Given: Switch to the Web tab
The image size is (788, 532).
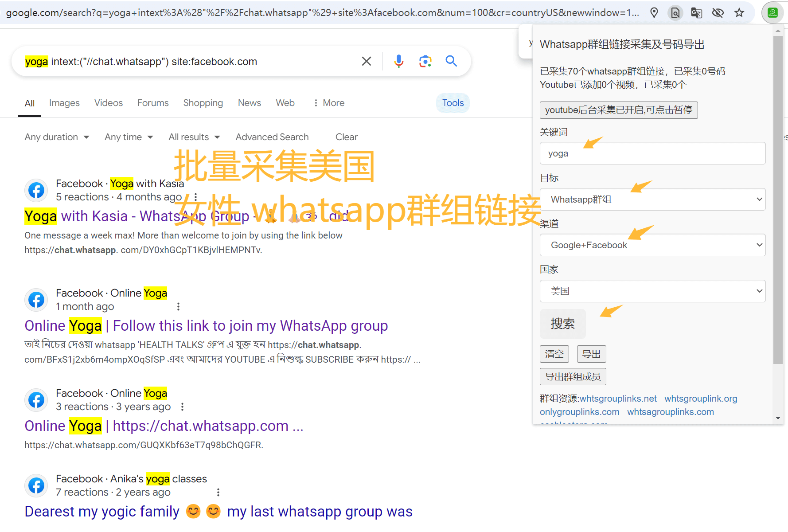Looking at the screenshot, I should 285,103.
